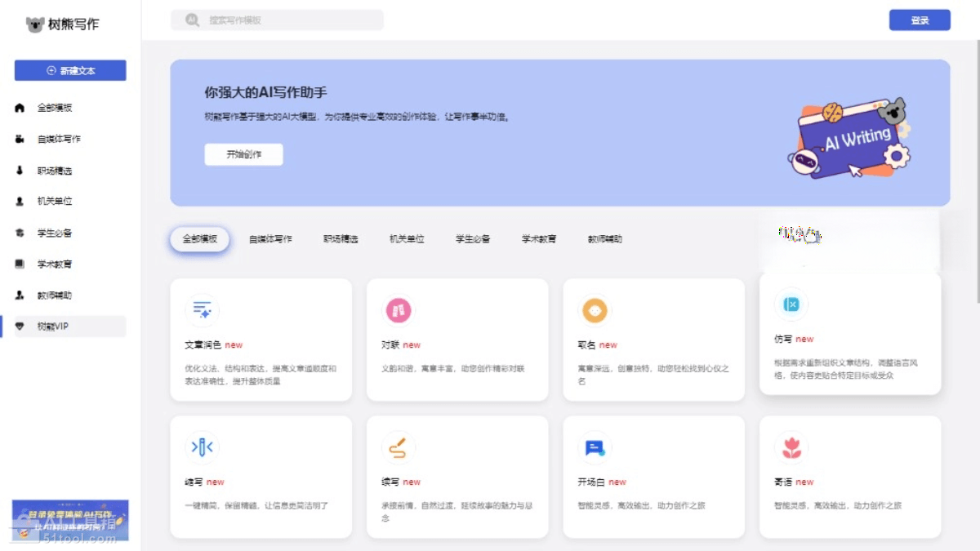
Task: Open the 寄语 message template icon
Action: click(x=791, y=447)
